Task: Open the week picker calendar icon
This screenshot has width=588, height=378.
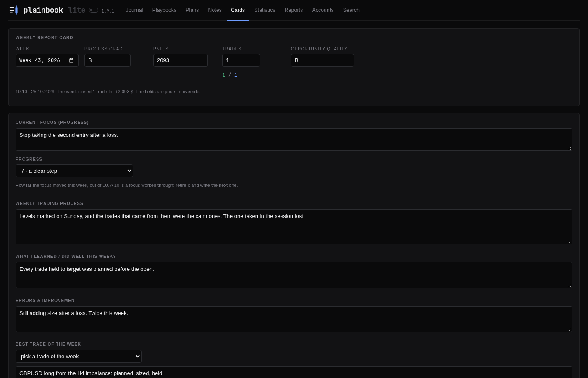Action: pos(71,60)
